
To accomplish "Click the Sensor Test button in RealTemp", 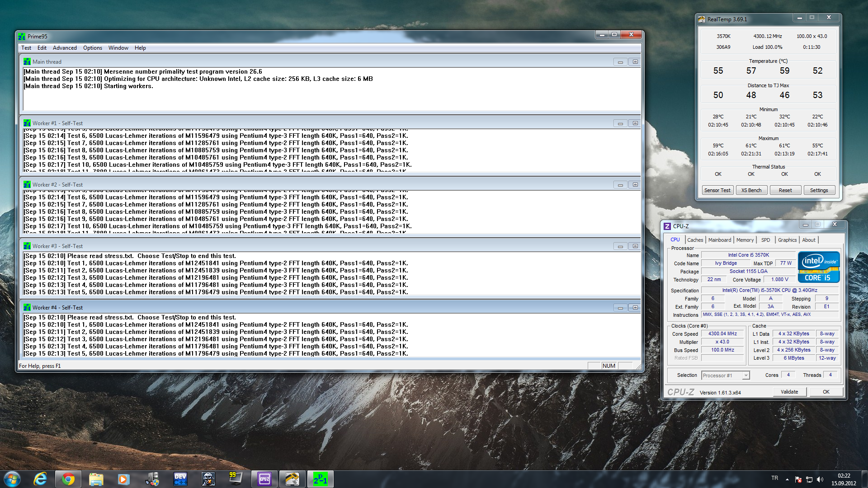I will tap(717, 190).
